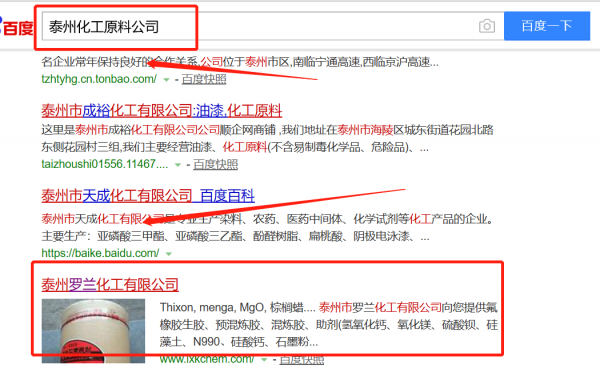600x377 pixels.
Task: Expand dropdown arrow next to www.lxkchem.com
Action: coord(264,359)
